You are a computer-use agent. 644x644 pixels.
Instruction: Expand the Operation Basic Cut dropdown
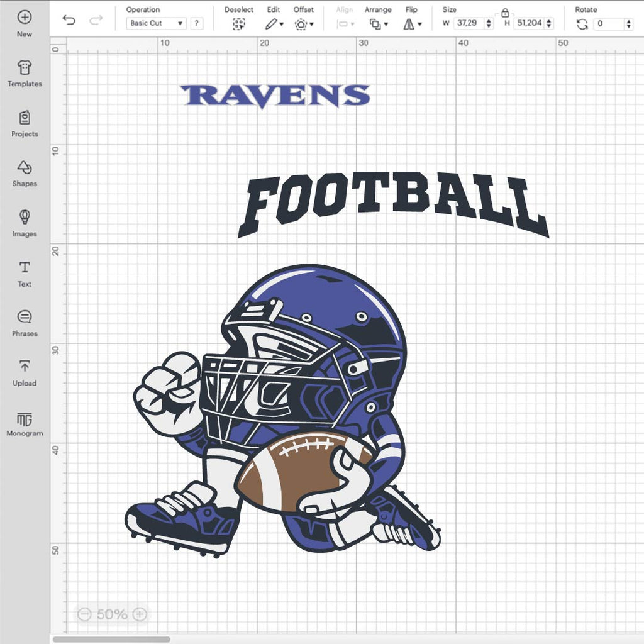click(156, 23)
